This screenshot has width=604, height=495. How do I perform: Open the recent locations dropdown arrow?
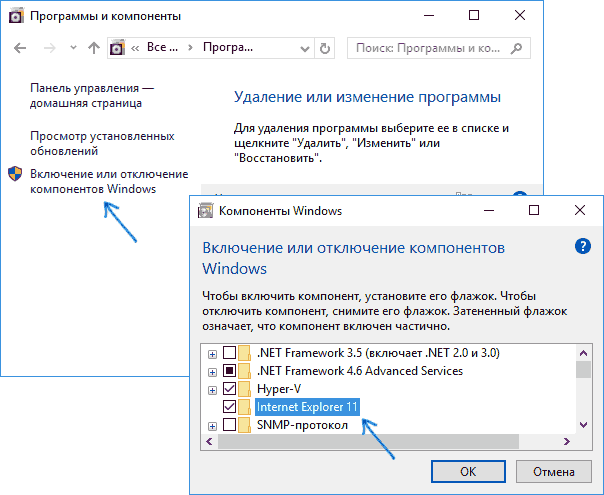73,48
